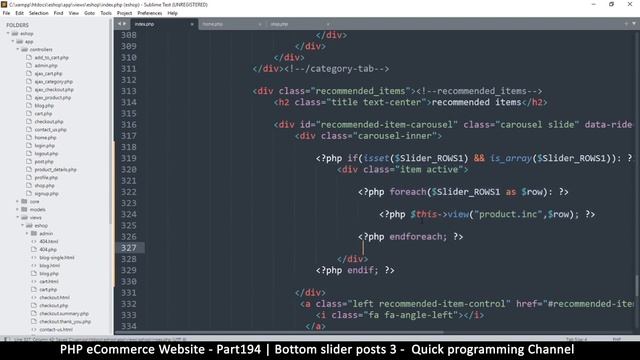Open the Edit menu
This screenshot has height=360, width=640.
coord(19,13)
